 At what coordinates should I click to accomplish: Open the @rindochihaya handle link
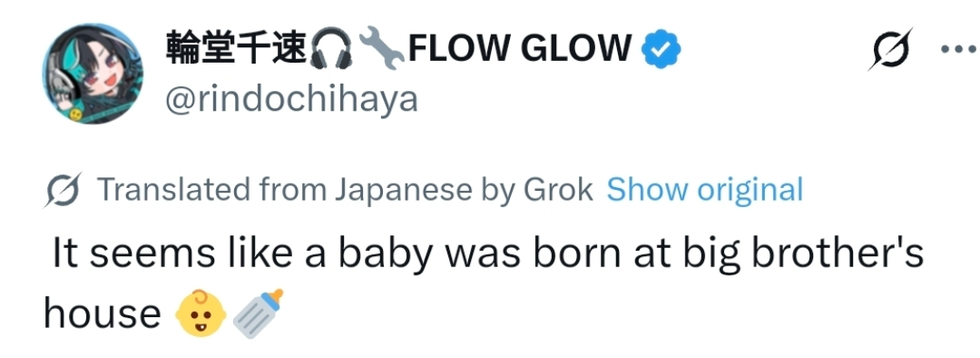pos(291,100)
